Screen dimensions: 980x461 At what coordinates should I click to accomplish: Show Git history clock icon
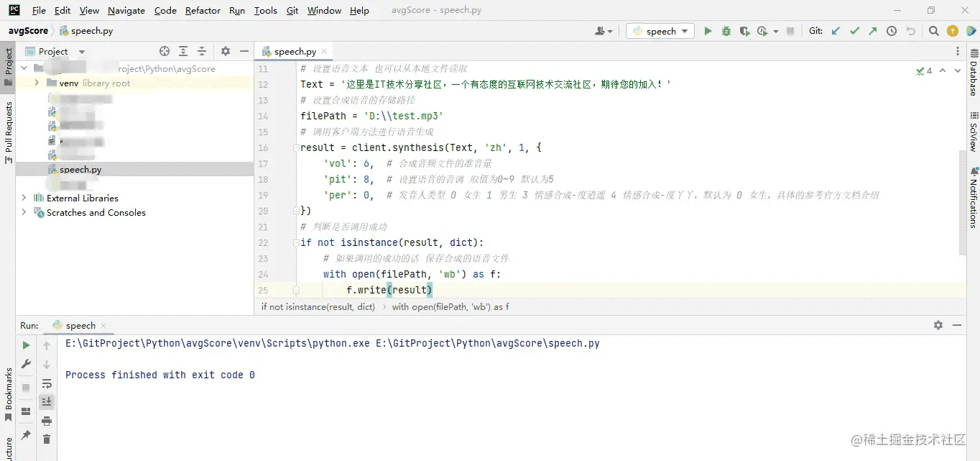point(892,31)
